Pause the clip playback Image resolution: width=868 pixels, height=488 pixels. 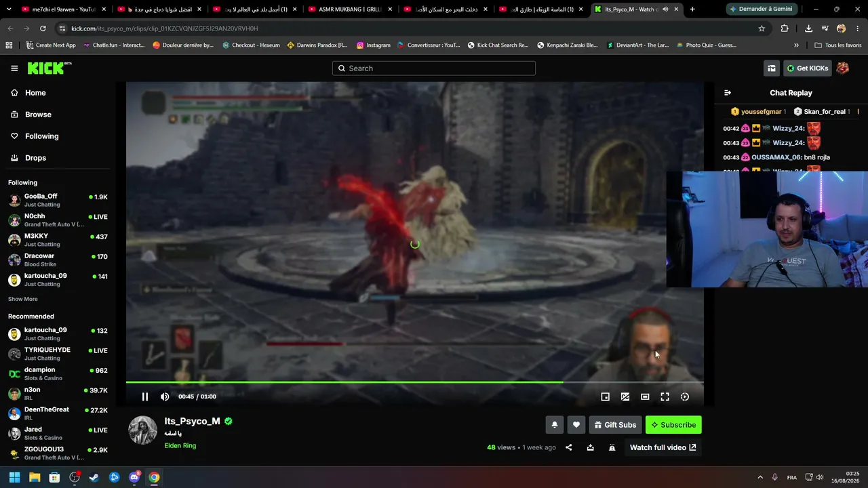click(x=144, y=397)
